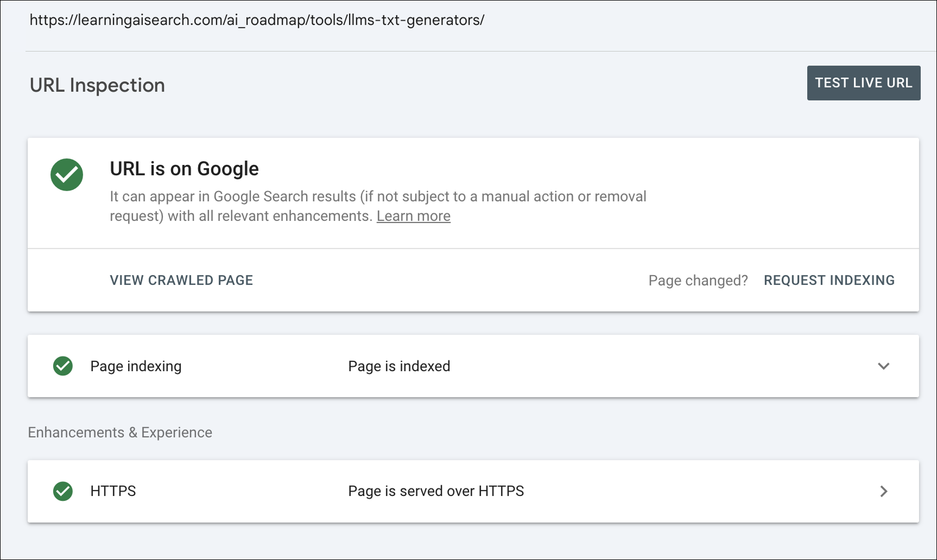Click the 'Enhancements & Experience' heading
The image size is (937, 560).
pyautogui.click(x=120, y=432)
